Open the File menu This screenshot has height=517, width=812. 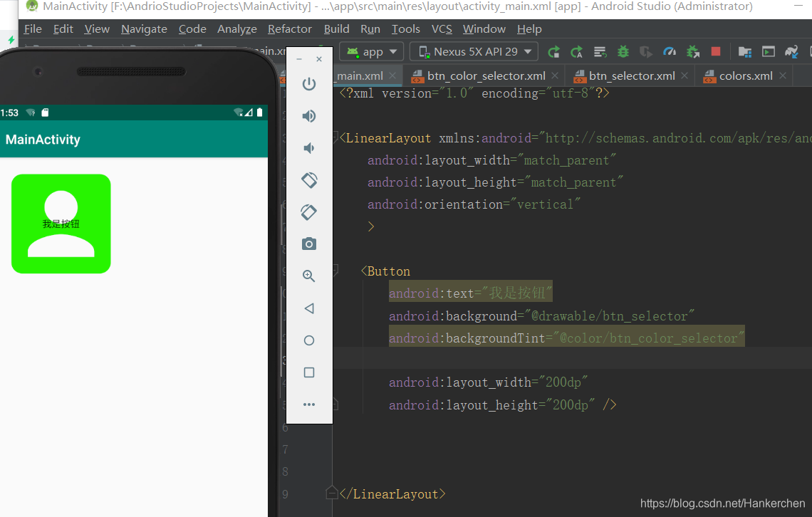[x=33, y=29]
